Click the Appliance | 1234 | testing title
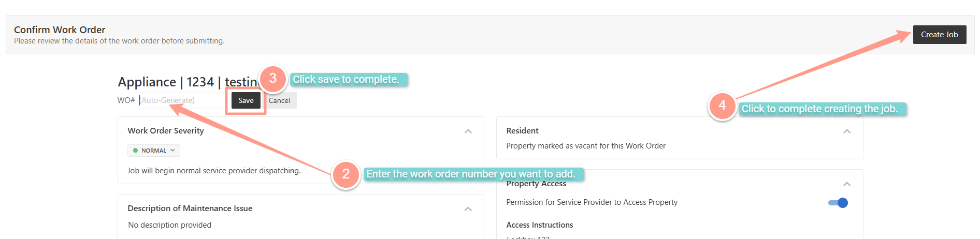This screenshot has width=980, height=239. coord(190,82)
